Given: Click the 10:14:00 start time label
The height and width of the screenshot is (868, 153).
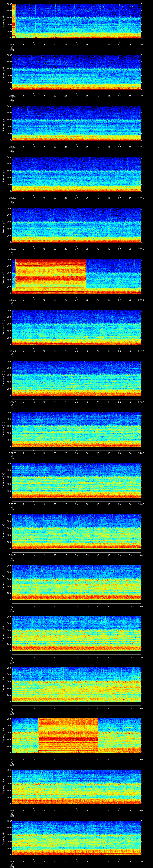Looking at the screenshot, I should (12, 44).
